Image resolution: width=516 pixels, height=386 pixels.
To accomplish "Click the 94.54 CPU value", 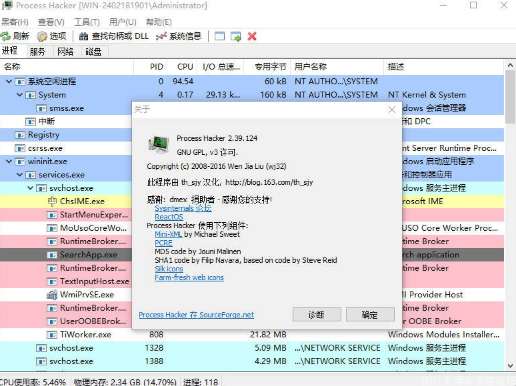I will [x=183, y=81].
